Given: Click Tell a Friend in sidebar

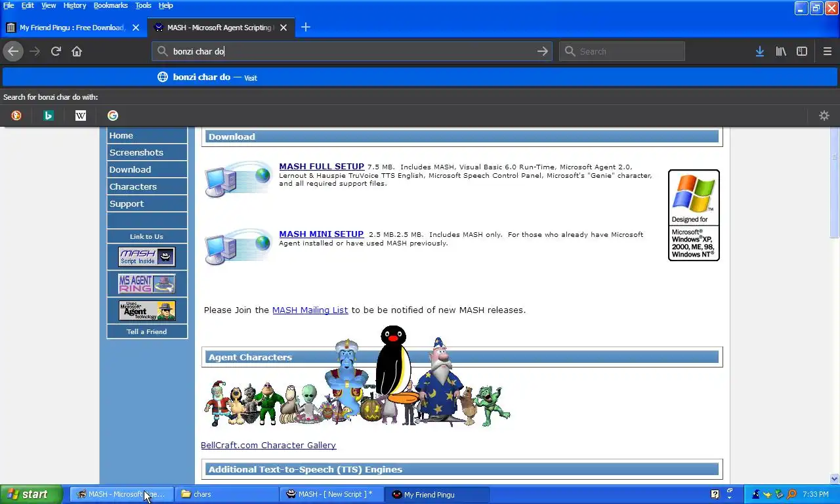Looking at the screenshot, I should coord(147,331).
